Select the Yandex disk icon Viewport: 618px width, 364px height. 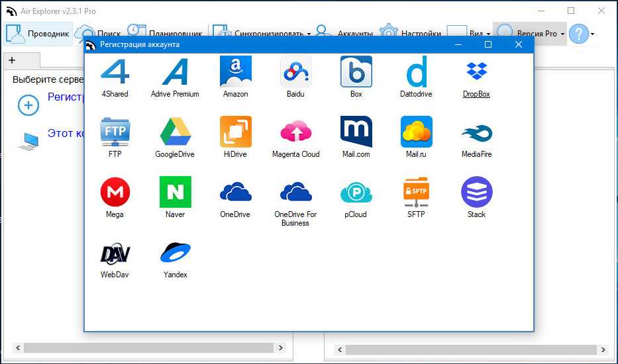(175, 253)
